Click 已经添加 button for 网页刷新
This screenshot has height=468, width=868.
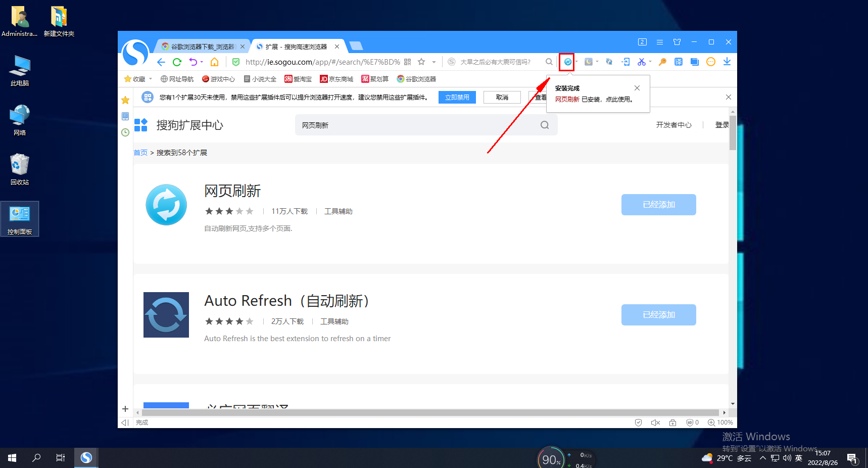coord(659,205)
